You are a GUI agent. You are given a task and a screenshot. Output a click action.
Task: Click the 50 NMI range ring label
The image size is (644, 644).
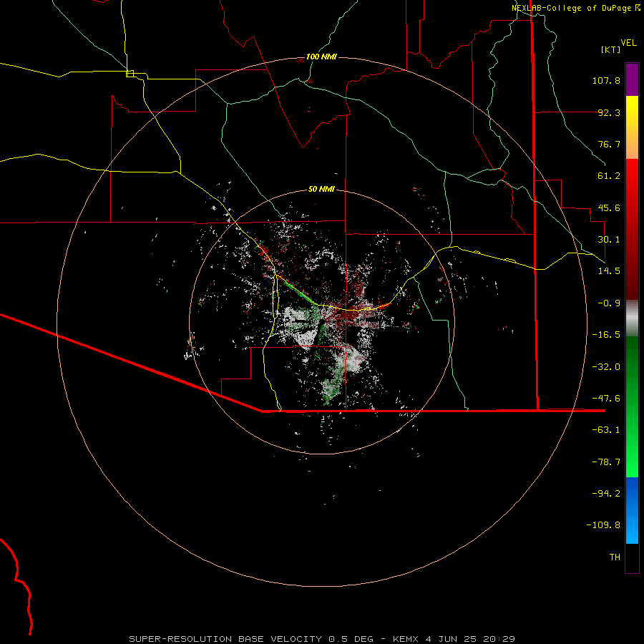(321, 189)
